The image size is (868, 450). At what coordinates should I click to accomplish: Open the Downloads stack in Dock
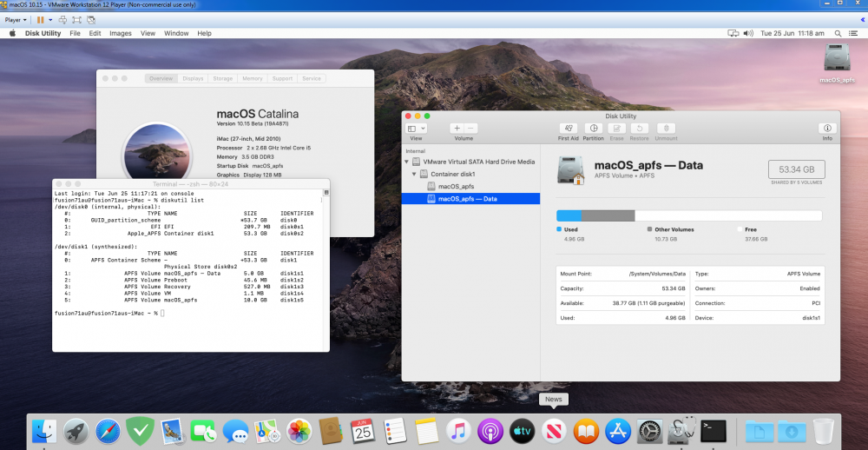point(792,431)
